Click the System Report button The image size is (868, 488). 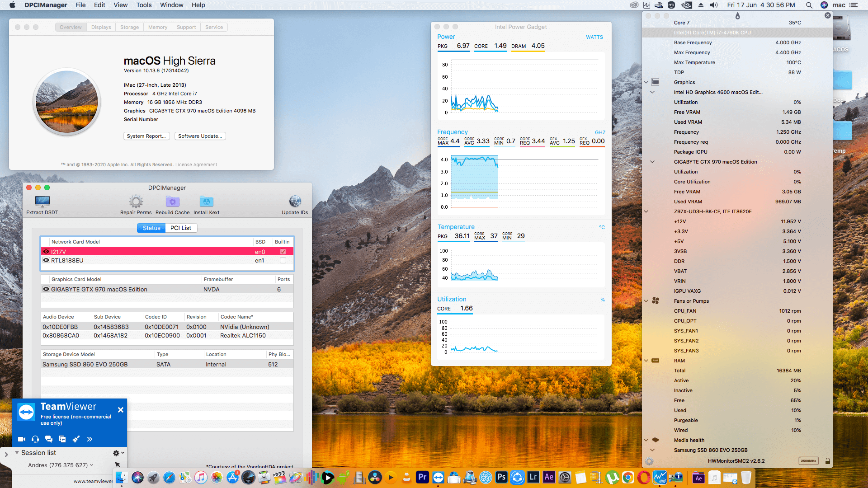[x=146, y=136]
